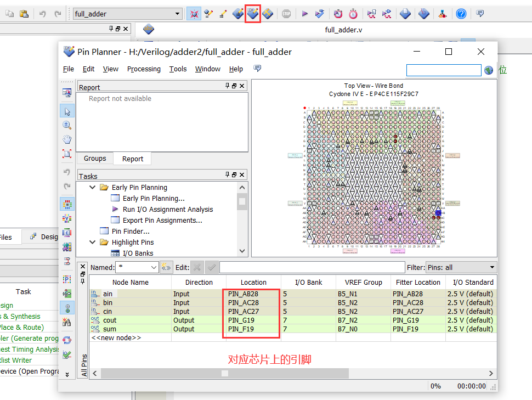Float the Tasks panel window
This screenshot has height=400, width=532.
coord(234,174)
